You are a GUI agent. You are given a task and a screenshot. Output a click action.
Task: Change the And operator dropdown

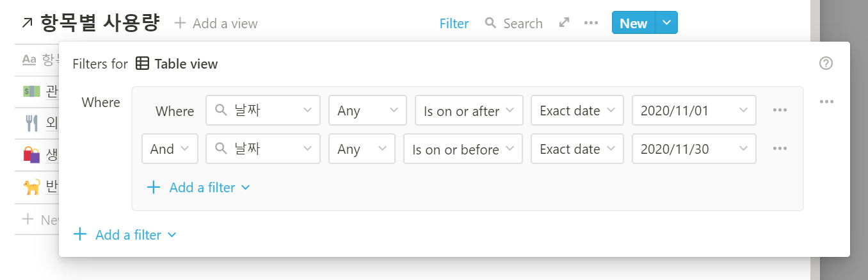[x=170, y=149]
